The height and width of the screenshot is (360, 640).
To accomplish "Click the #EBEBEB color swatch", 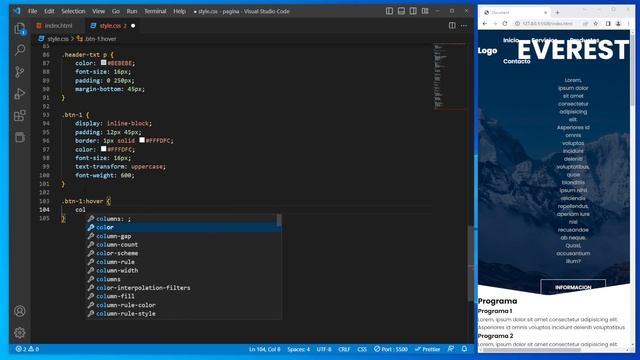I will [x=104, y=63].
